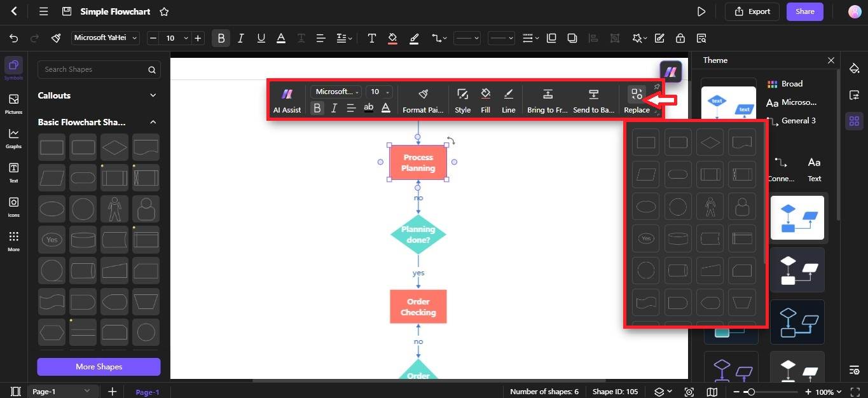
Task: Toggle Bold in the floating toolbar
Action: pyautogui.click(x=317, y=108)
